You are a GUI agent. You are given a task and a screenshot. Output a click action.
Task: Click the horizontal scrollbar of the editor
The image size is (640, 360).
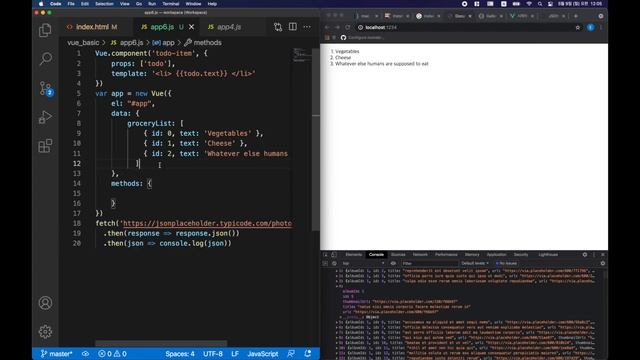click(161, 343)
